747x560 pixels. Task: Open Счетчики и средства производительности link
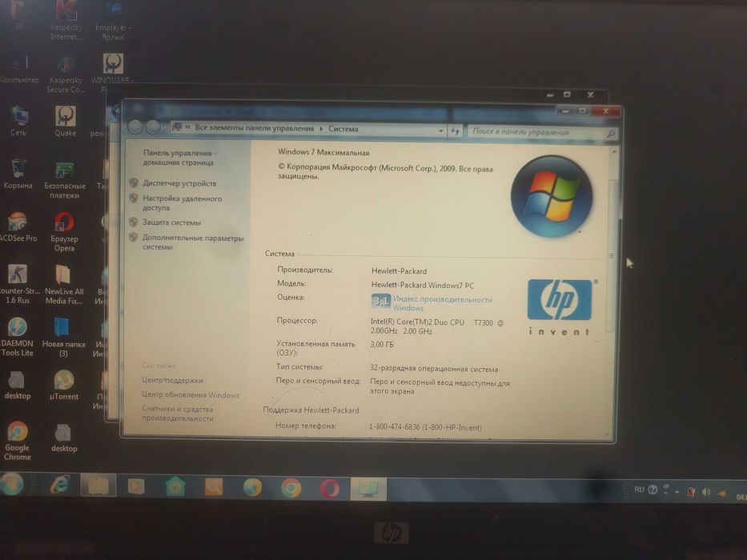click(x=177, y=414)
